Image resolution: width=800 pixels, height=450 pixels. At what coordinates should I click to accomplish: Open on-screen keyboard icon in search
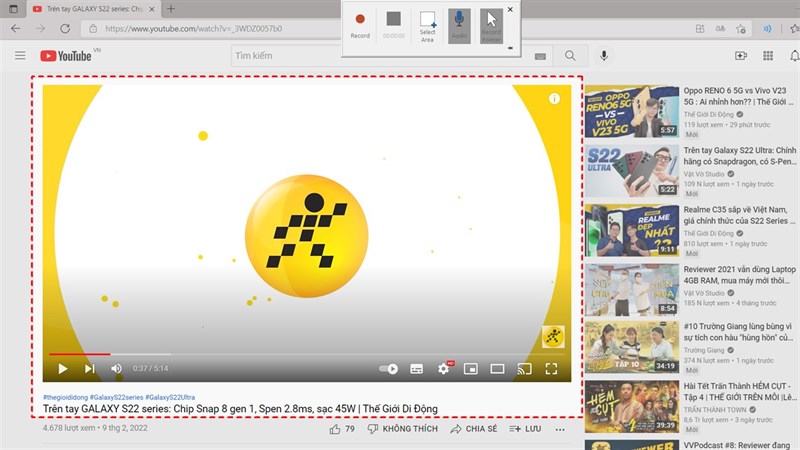(540, 56)
